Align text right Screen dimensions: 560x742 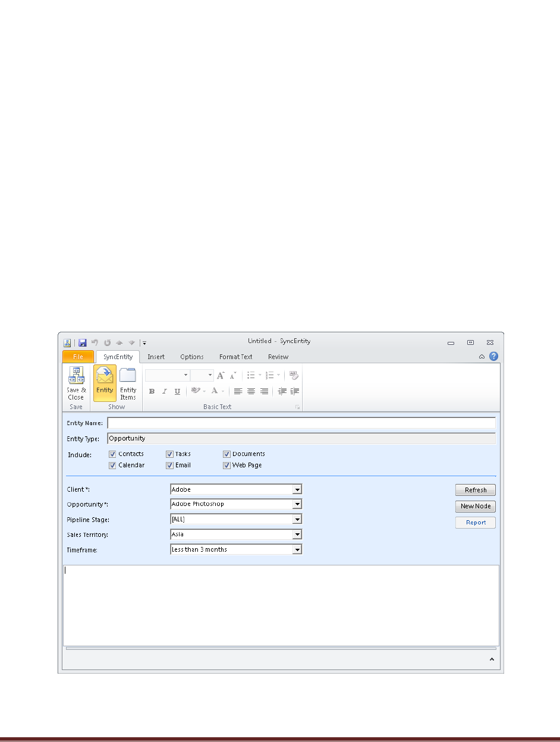(264, 391)
